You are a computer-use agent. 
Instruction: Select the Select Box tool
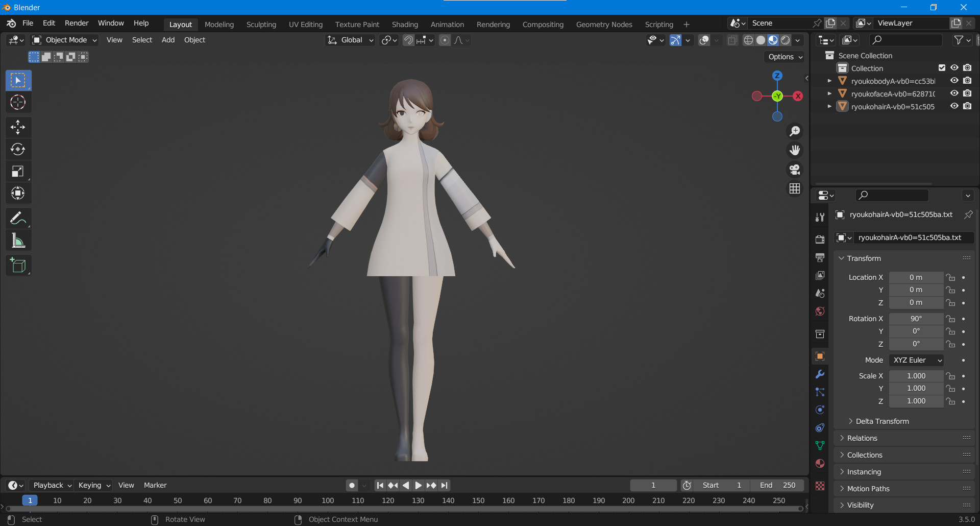(x=18, y=81)
